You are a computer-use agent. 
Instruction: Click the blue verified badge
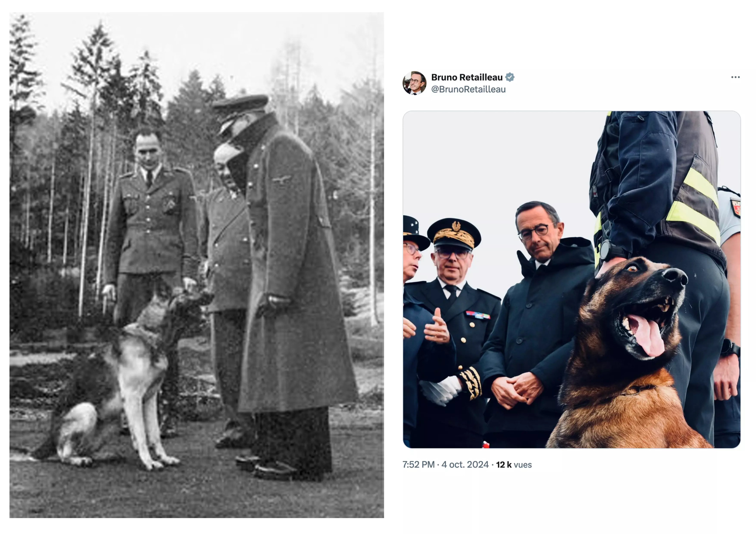click(x=510, y=77)
